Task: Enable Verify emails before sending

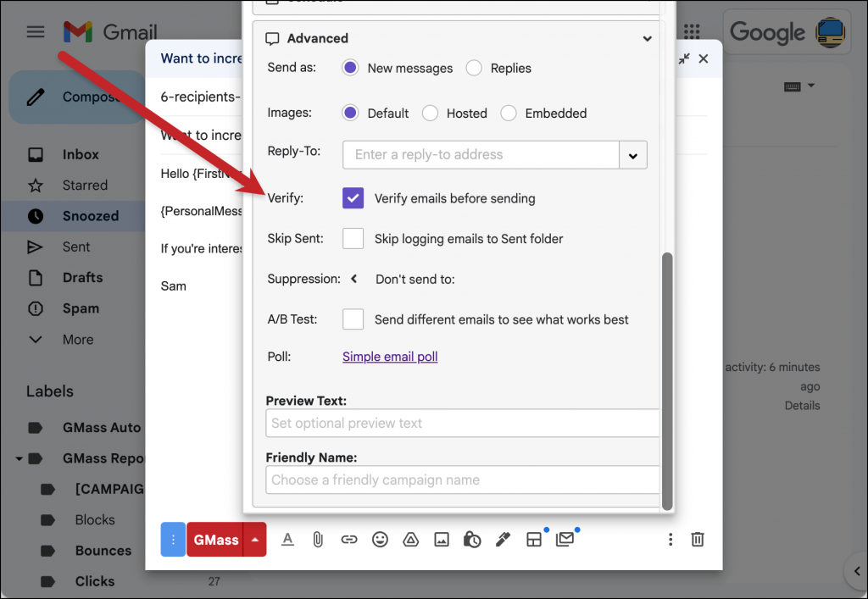Action: (353, 197)
